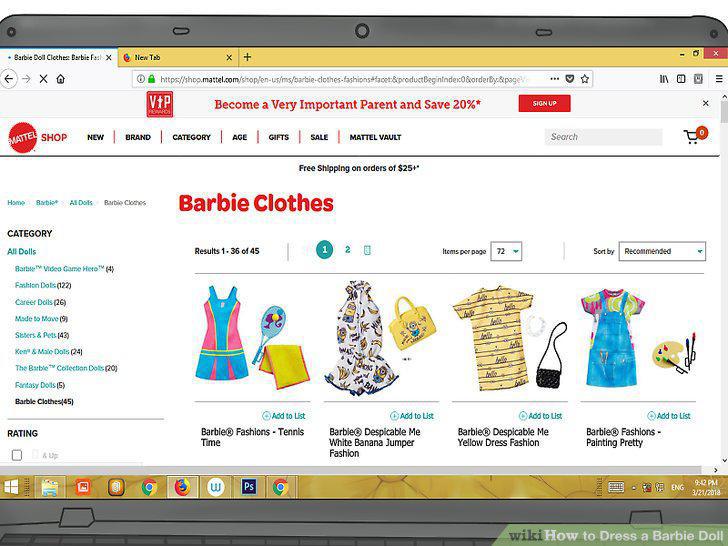Open File Explorer from taskbar
Image resolution: width=728 pixels, height=546 pixels.
coord(50,487)
